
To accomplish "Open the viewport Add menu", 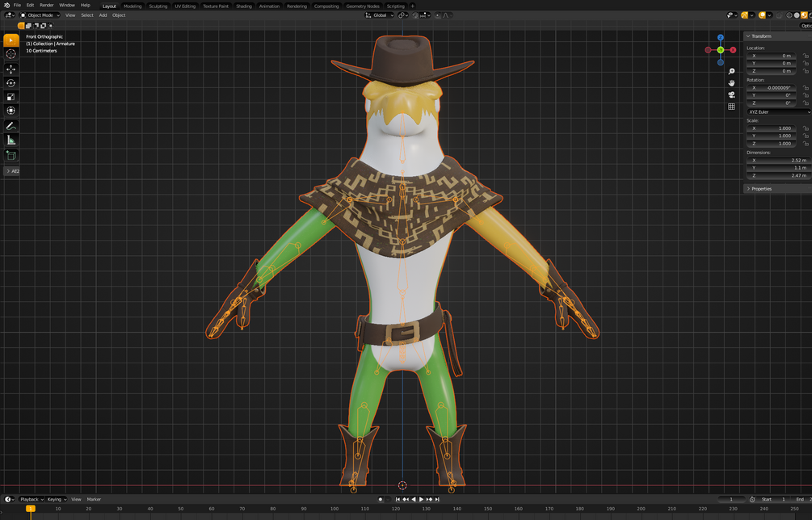I will point(103,15).
